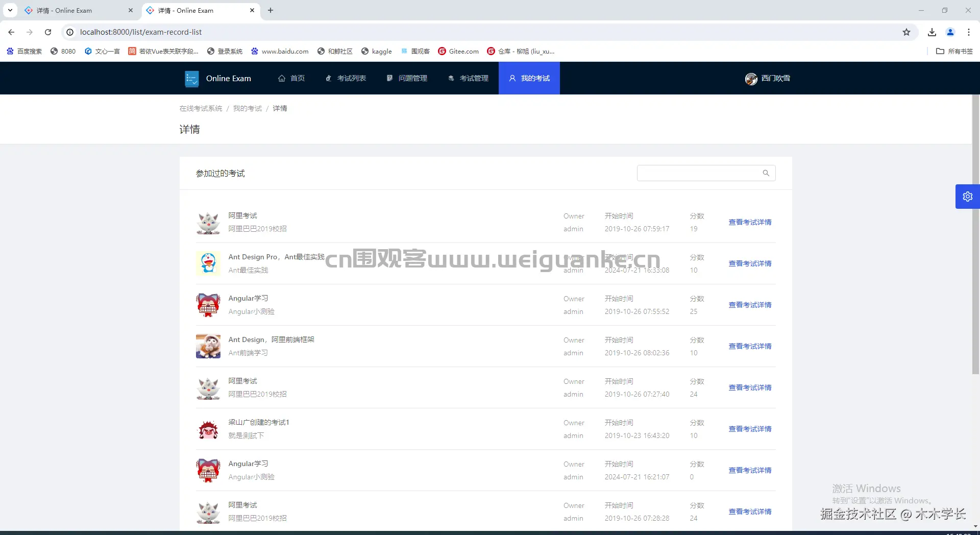
Task: Open the 和鲸社区 bookmark
Action: click(335, 51)
